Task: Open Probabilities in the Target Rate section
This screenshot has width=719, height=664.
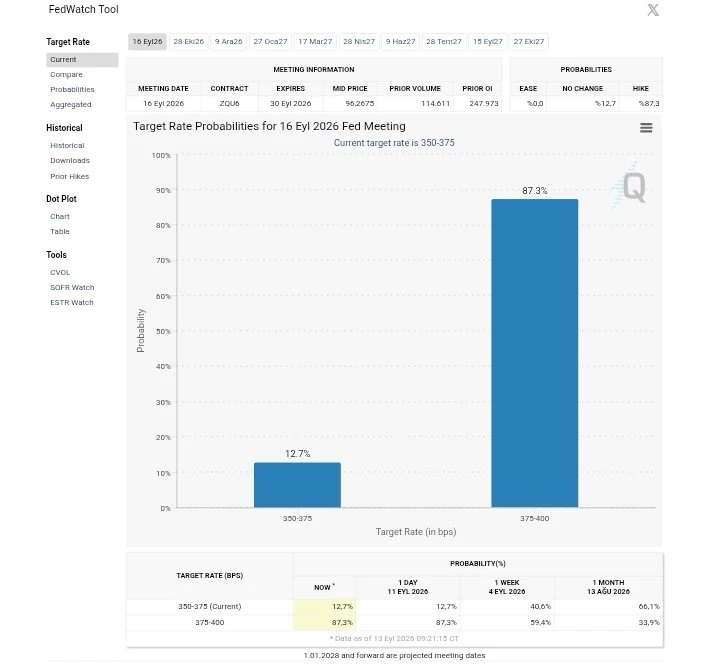Action: tap(72, 90)
